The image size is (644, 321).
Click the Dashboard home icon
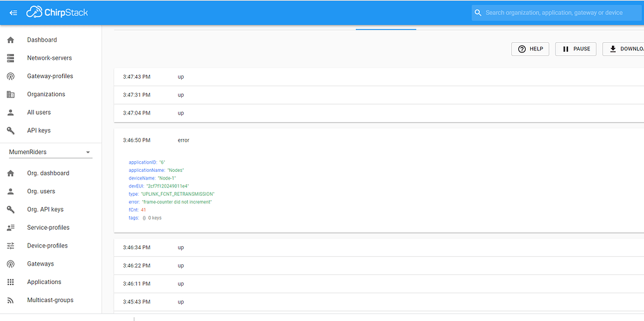[x=11, y=40]
